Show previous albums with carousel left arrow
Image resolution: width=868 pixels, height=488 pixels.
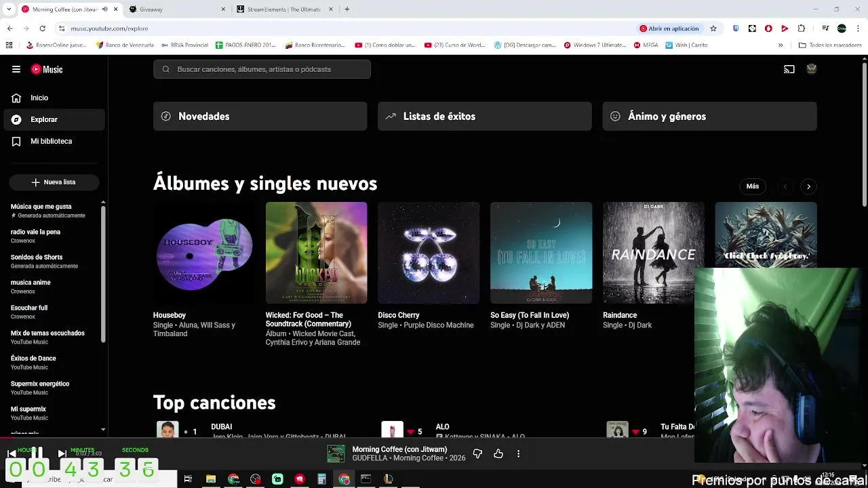coord(785,186)
